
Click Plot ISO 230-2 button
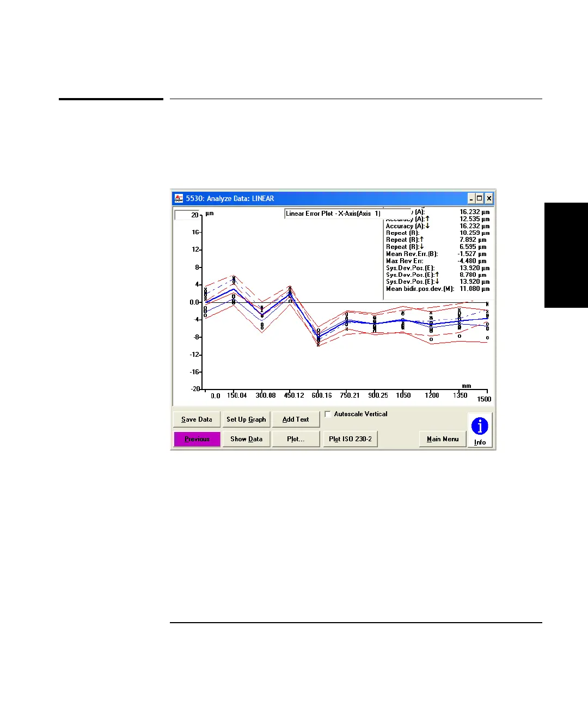351,439
